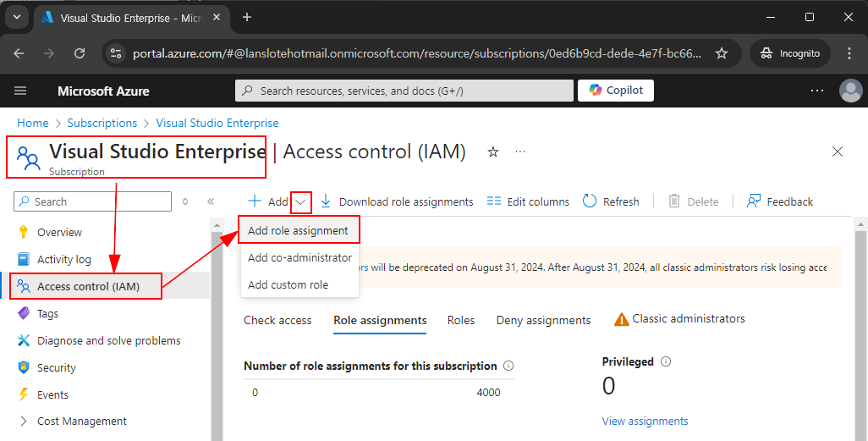Open the Visual Studio Enterprise breadcrumb link

coord(217,123)
